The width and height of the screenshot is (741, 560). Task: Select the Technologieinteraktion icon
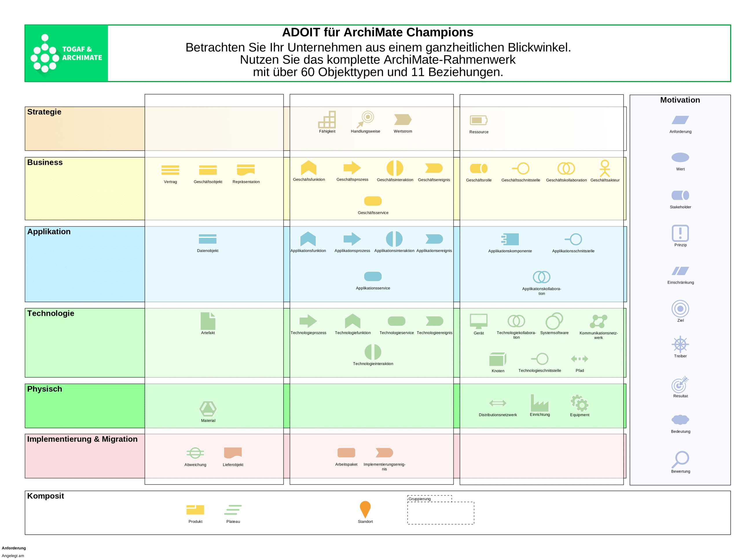click(x=373, y=352)
